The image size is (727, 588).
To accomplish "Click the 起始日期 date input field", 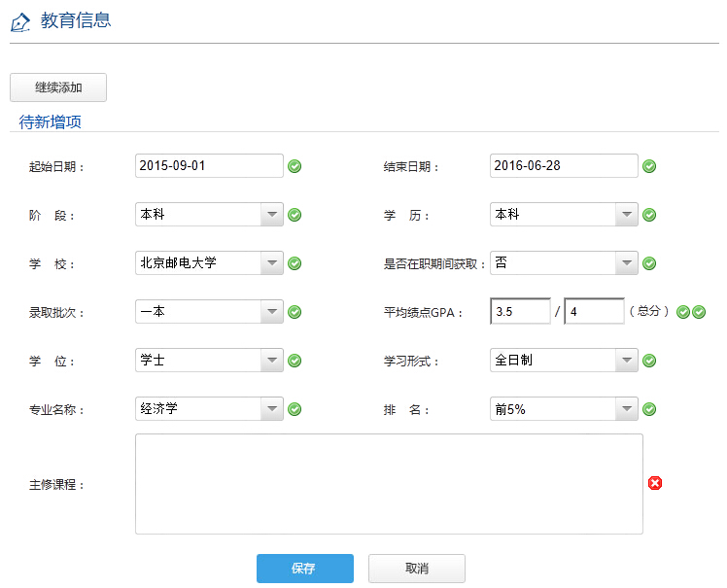I will coord(209,166).
